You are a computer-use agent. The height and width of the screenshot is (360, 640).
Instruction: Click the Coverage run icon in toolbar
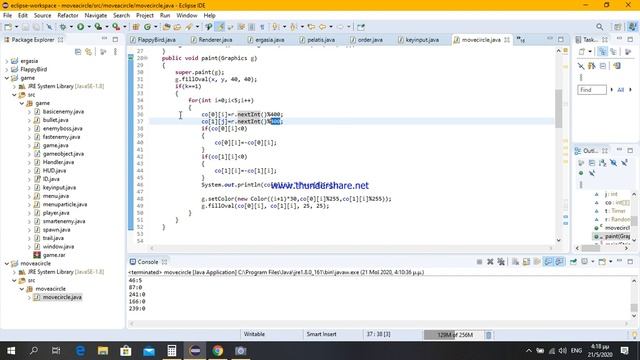click(98, 27)
